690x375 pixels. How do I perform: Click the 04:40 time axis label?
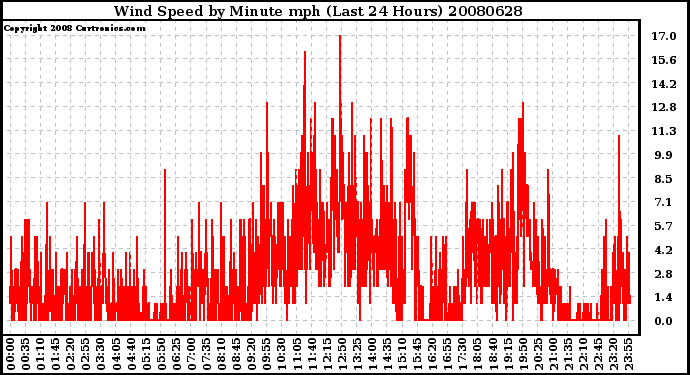(x=131, y=355)
